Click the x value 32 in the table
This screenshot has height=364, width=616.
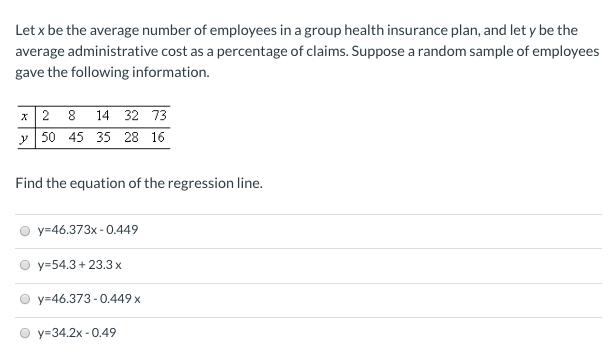coord(131,115)
